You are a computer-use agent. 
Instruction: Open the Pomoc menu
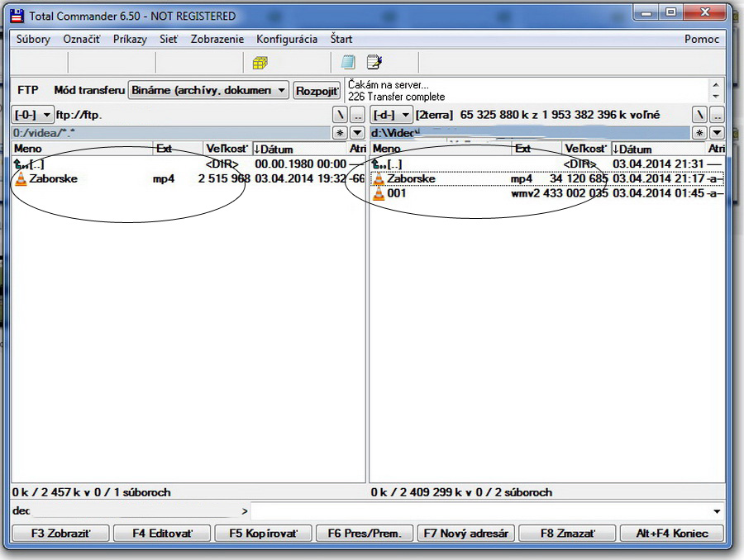pyautogui.click(x=702, y=40)
